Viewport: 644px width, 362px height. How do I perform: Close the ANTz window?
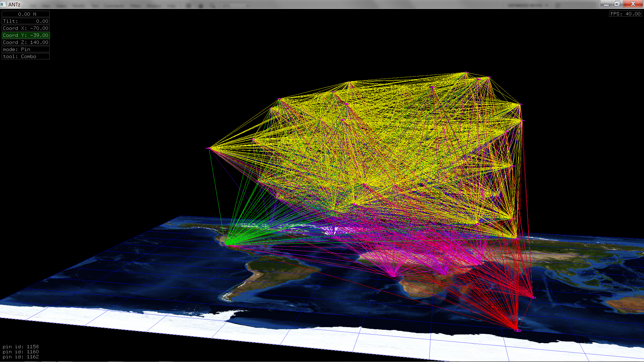tap(633, 4)
